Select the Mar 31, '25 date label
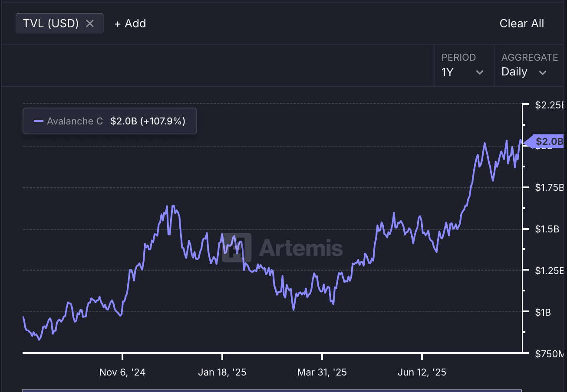 pos(322,372)
